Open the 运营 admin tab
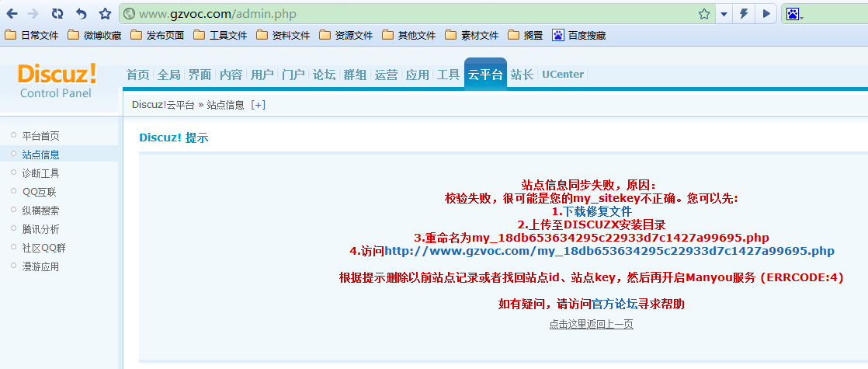Image resolution: width=868 pixels, height=369 pixels. [386, 75]
